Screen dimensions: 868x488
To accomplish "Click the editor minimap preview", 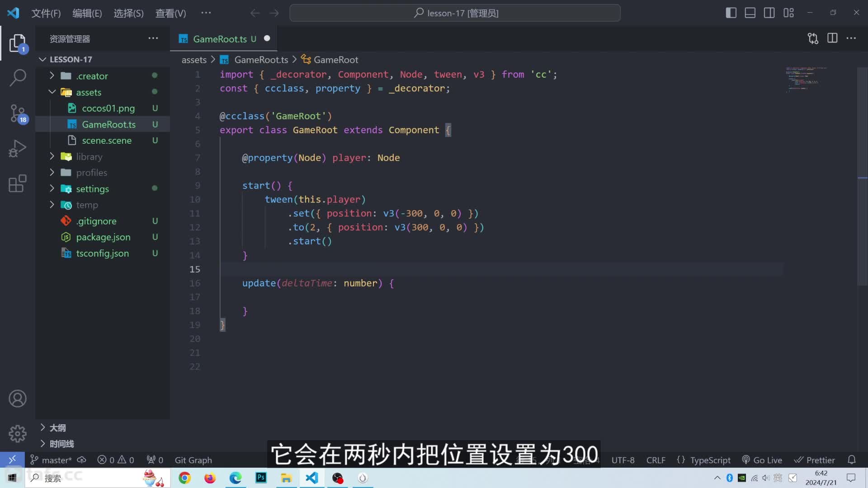I will point(807,80).
